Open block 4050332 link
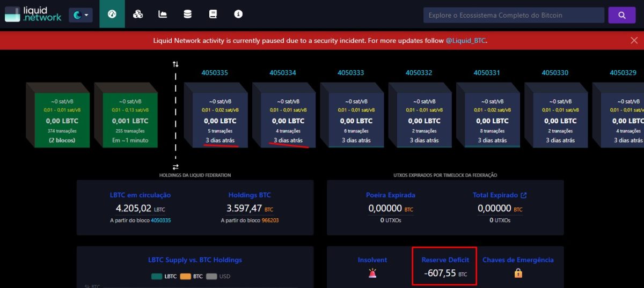 419,72
